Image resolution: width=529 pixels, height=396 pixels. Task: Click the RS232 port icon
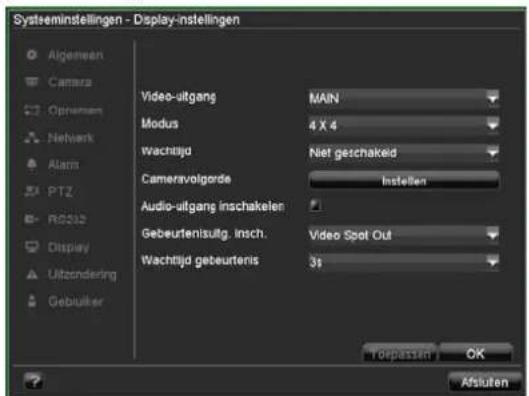click(x=32, y=219)
